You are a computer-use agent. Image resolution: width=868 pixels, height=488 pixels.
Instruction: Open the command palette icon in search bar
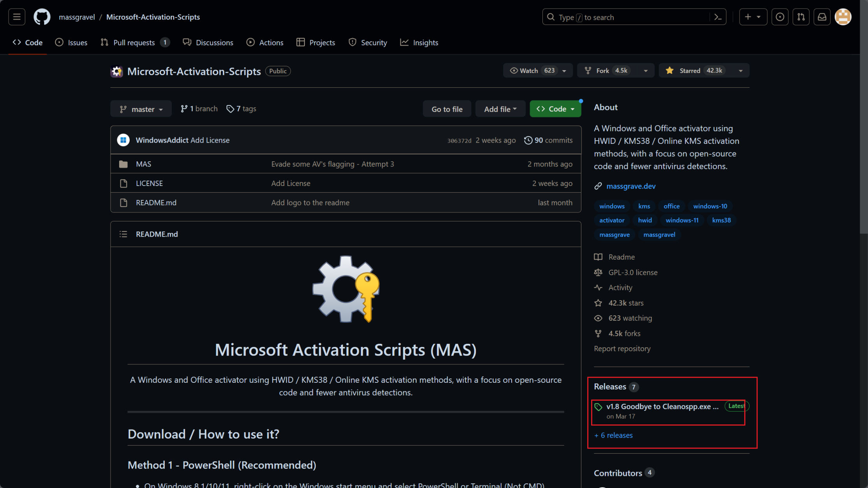coord(718,17)
